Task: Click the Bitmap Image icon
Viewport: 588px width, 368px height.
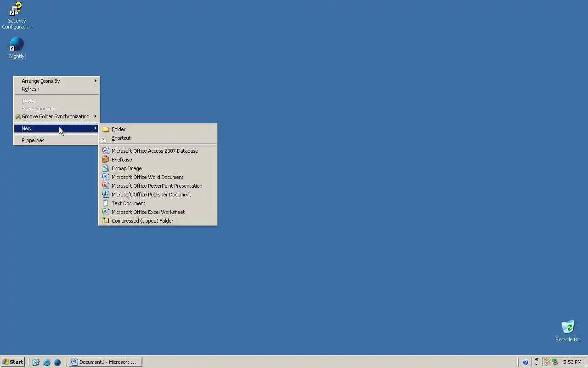Action: [x=106, y=168]
